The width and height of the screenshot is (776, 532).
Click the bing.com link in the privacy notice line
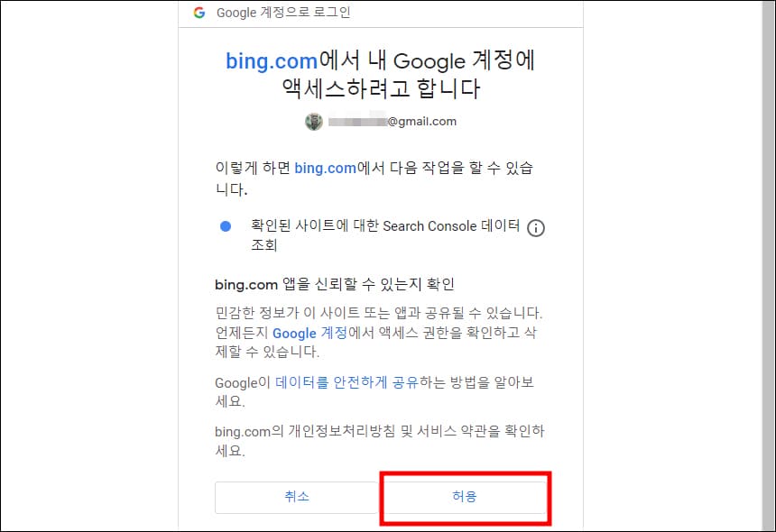[x=245, y=431]
